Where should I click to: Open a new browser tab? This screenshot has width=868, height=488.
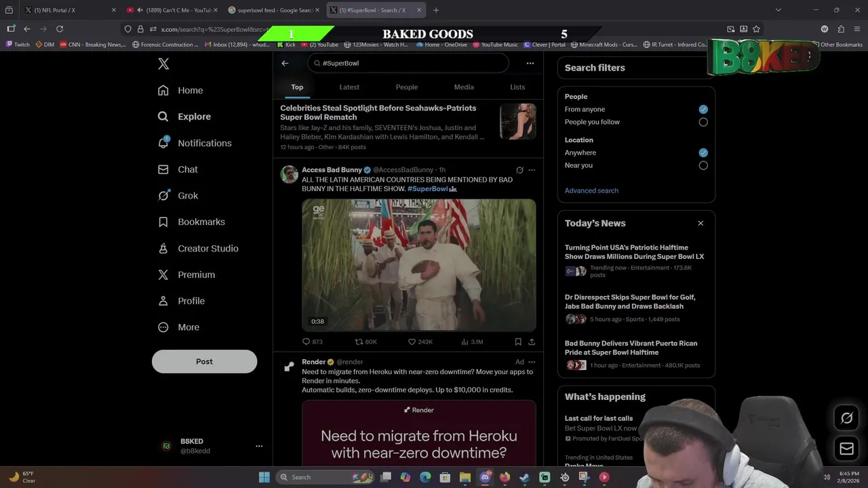click(x=436, y=10)
